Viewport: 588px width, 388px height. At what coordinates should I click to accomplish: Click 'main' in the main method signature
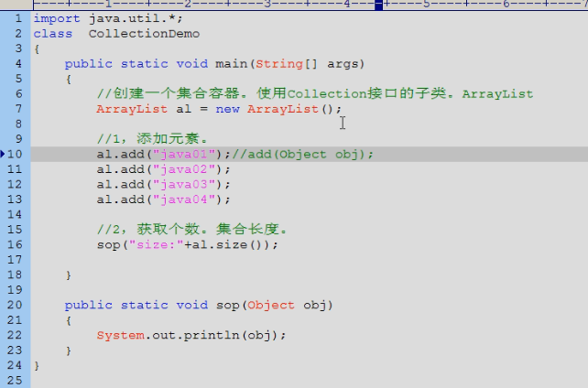[232, 64]
